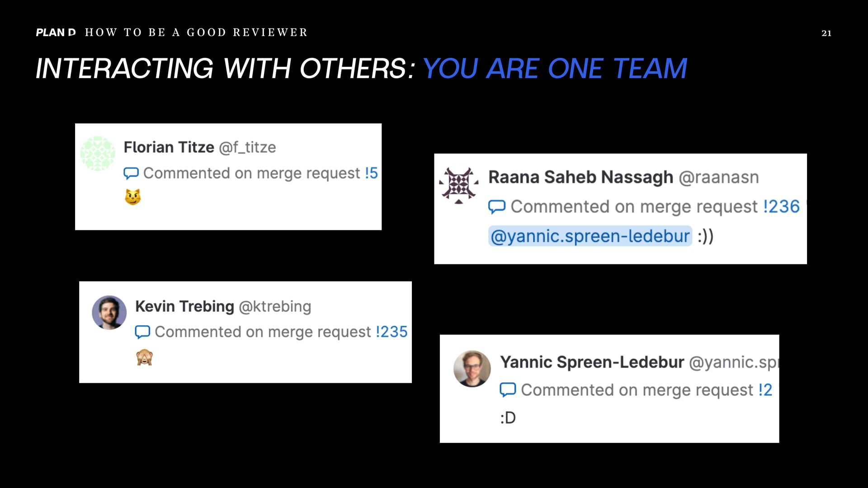This screenshot has height=488, width=868.
Task: Open merge request !236 link
Action: [782, 206]
